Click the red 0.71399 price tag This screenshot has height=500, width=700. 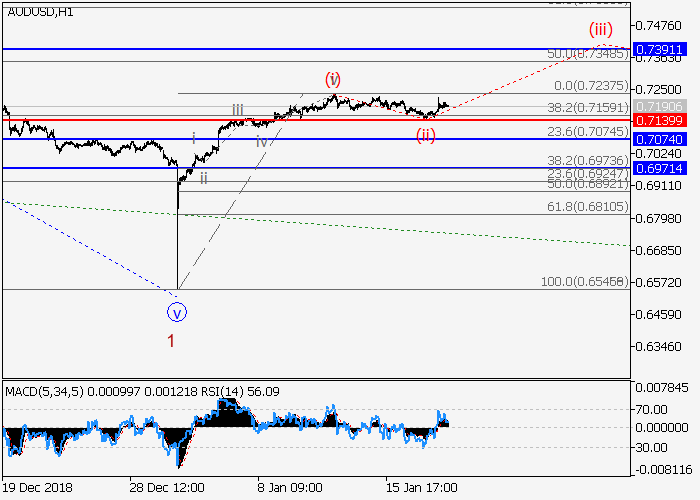pos(662,120)
